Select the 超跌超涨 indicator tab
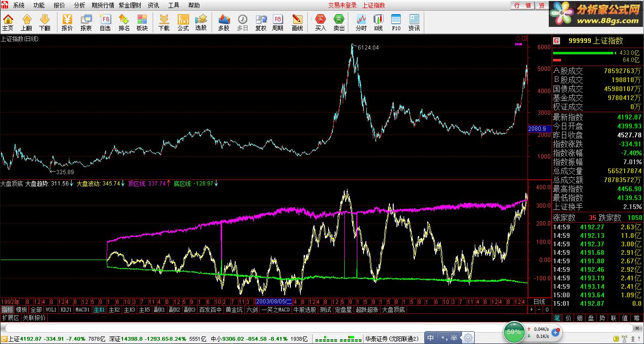The width and height of the screenshot is (644, 344). coord(367,310)
